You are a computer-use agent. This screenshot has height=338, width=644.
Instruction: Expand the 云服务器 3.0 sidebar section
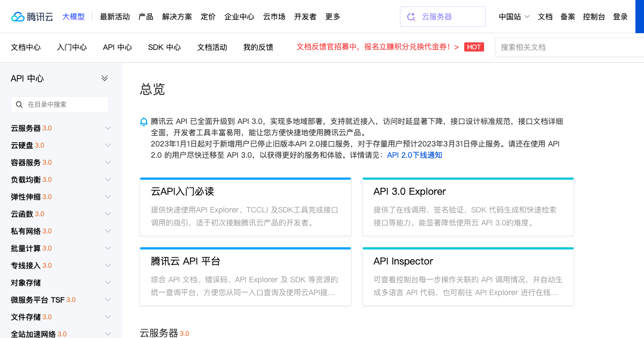pyautogui.click(x=107, y=128)
